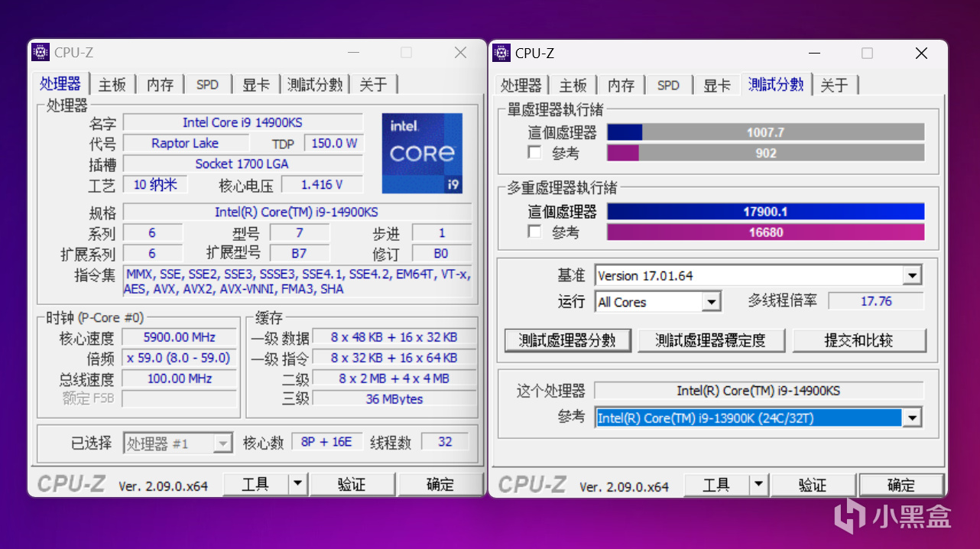Screen dimensions: 980x549
Task: Click the 规格 Intel(R) Core(TM) i9-14900KS field
Action: click(x=297, y=213)
